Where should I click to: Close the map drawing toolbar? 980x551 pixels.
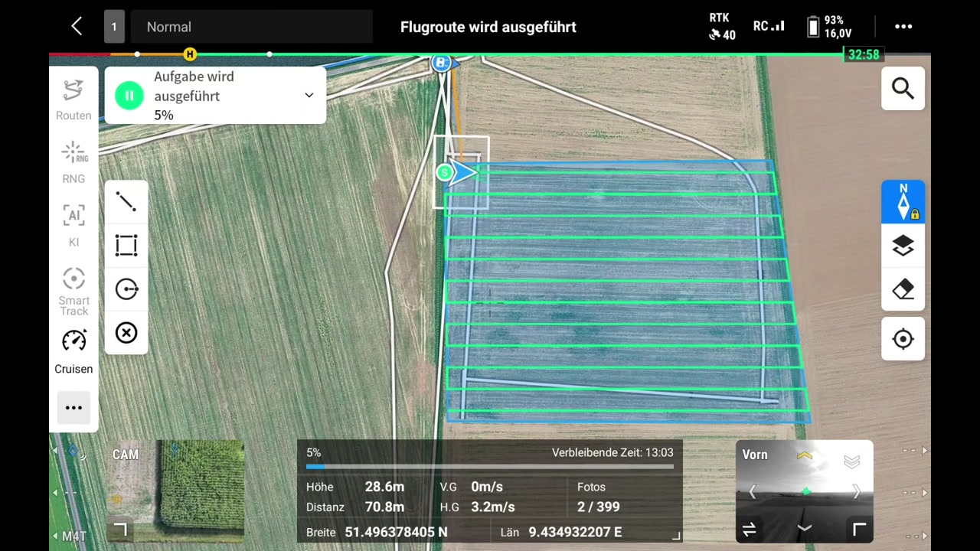click(126, 333)
